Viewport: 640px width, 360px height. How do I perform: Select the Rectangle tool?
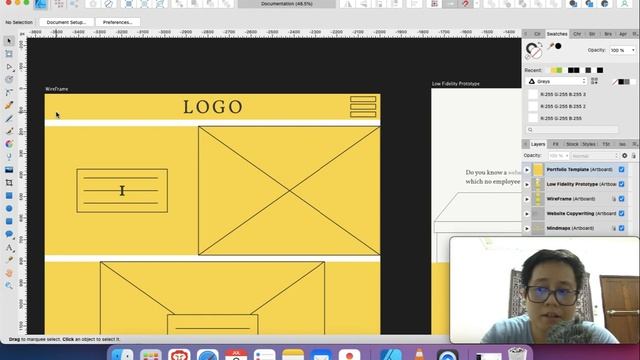click(9, 196)
